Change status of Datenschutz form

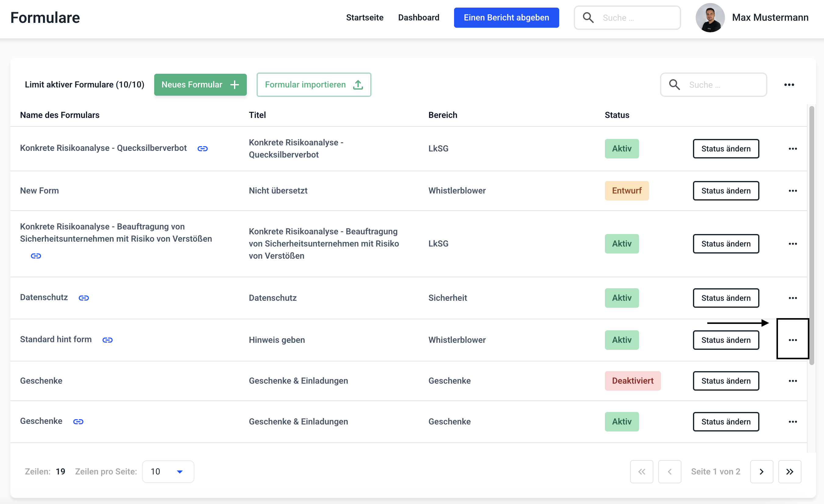tap(726, 298)
